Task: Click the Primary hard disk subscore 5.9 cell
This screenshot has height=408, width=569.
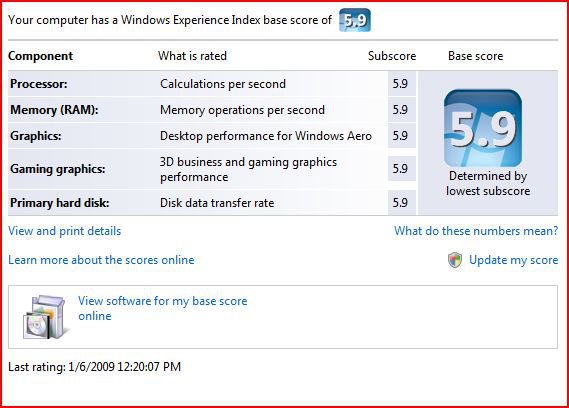Action: (402, 203)
